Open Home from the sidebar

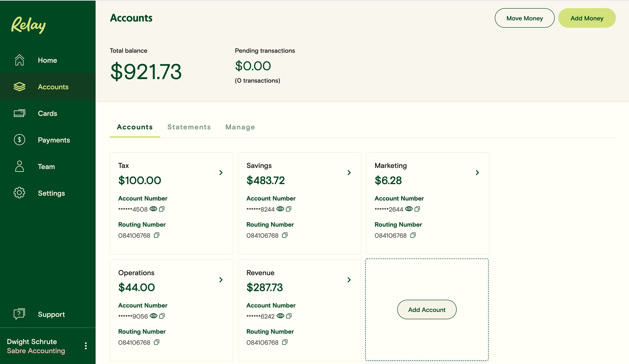click(47, 60)
